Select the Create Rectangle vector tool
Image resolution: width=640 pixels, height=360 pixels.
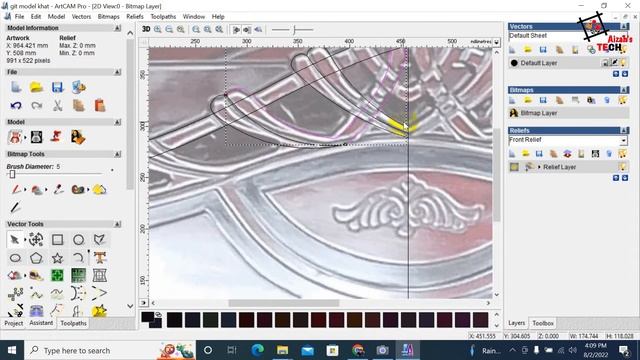pyautogui.click(x=57, y=240)
